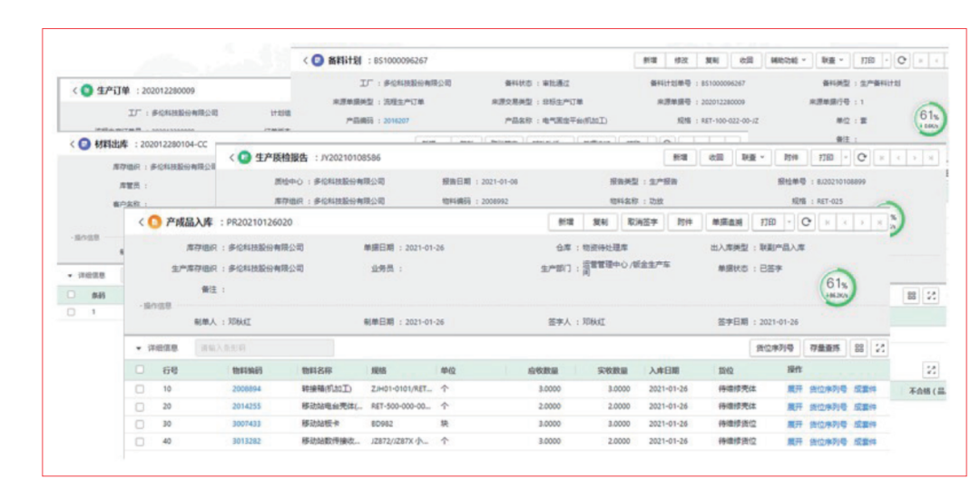Viewport: 980px width, 498px height.
Task: Click 货位序列号 link in row 20
Action: pos(828,406)
